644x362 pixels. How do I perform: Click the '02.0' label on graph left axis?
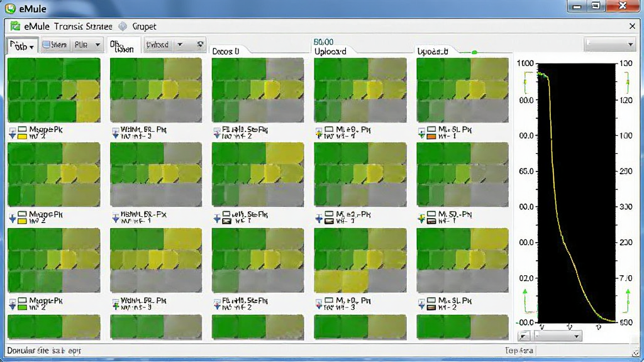click(526, 278)
